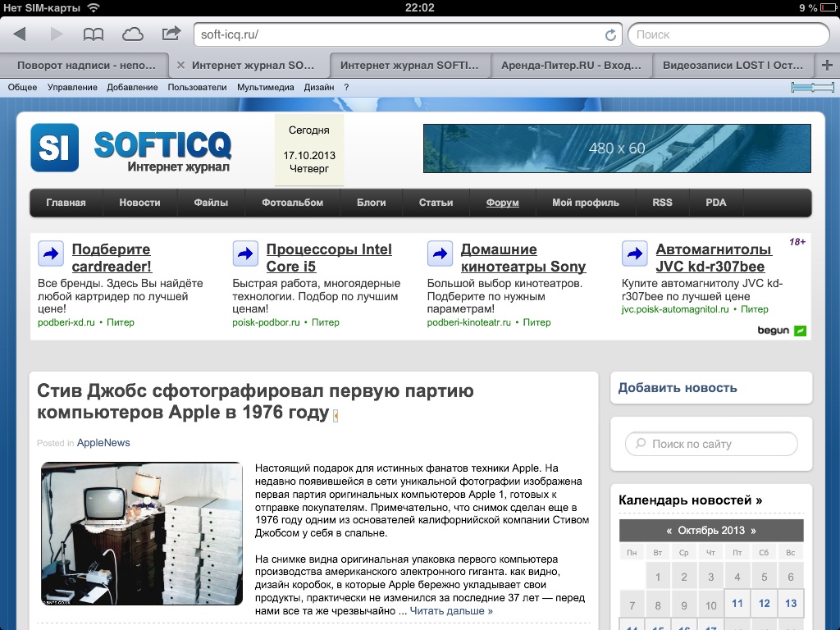Screen dimensions: 840x630
Task: Open podberi-xd.ru link
Action: click(66, 322)
